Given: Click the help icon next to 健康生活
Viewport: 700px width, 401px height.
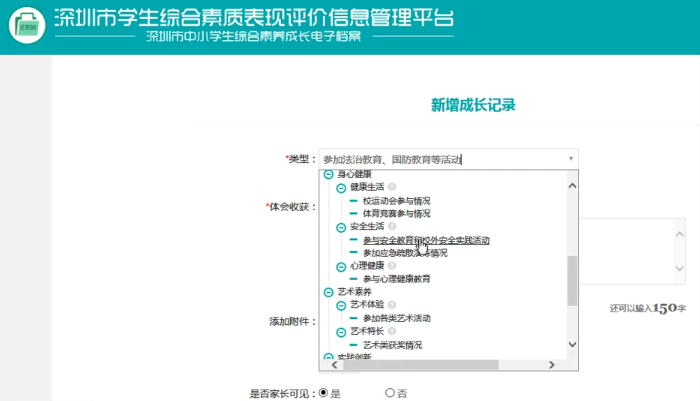Looking at the screenshot, I should 392,187.
